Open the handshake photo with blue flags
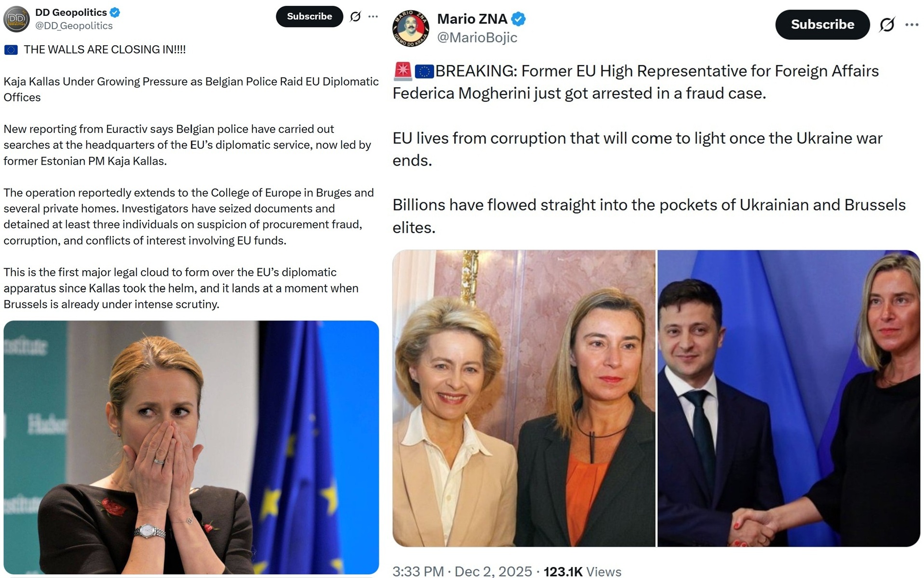This screenshot has width=924, height=578. tap(789, 398)
